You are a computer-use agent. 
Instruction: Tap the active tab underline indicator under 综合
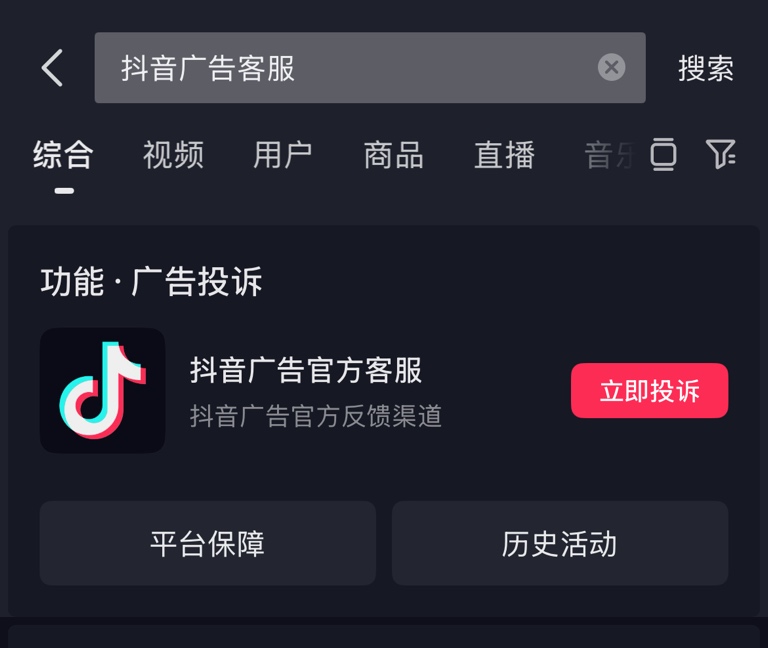[64, 191]
